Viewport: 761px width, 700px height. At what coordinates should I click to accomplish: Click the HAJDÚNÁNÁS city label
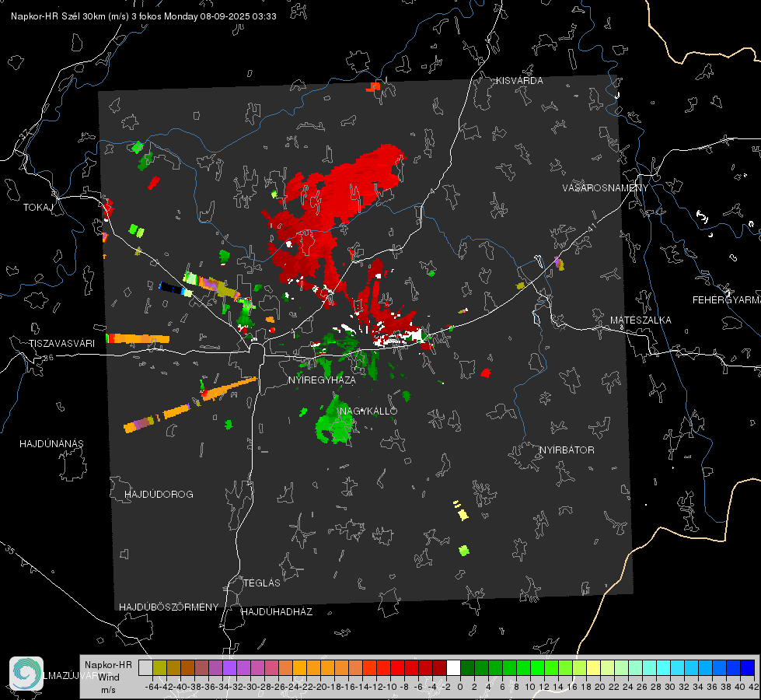(x=51, y=444)
